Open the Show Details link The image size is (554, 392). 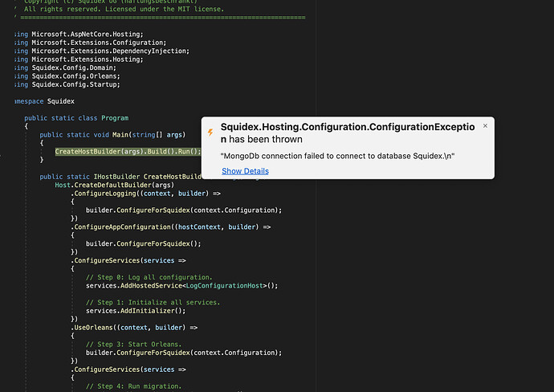coord(245,171)
